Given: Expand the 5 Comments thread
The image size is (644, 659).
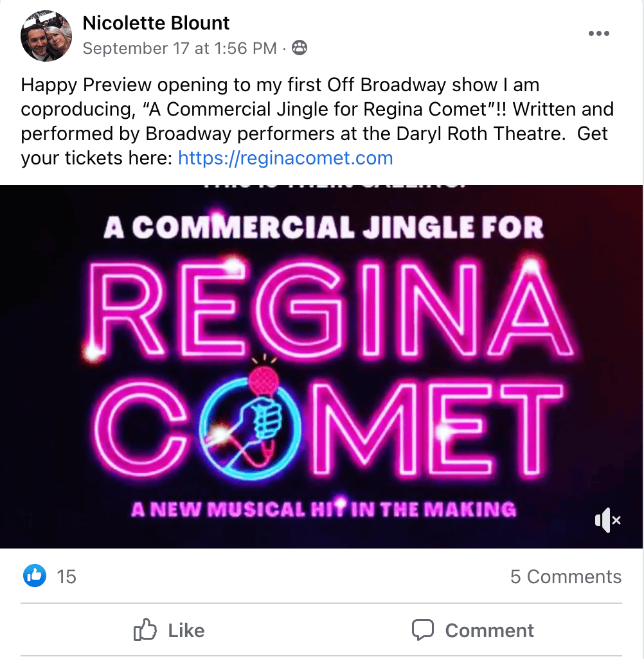Looking at the screenshot, I should click(x=566, y=577).
